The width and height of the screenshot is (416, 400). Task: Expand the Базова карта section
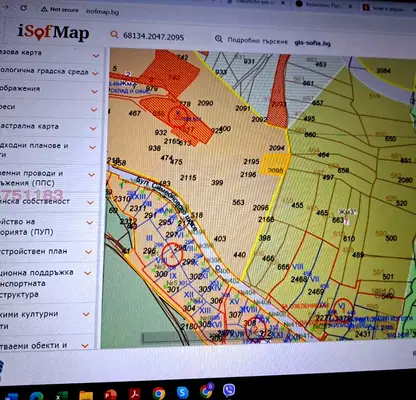tap(96, 55)
